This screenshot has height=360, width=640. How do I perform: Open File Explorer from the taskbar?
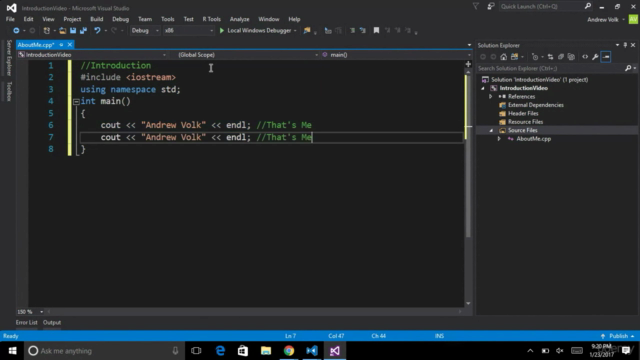click(266, 351)
